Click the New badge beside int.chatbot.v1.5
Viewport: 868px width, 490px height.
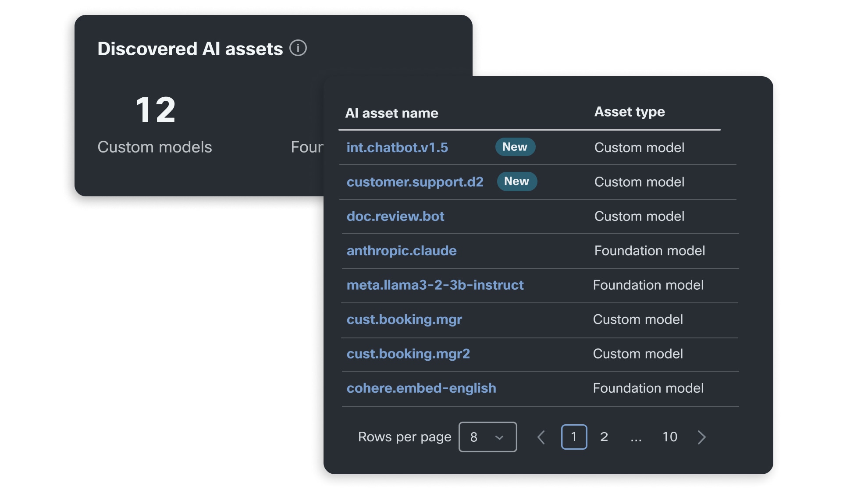515,147
